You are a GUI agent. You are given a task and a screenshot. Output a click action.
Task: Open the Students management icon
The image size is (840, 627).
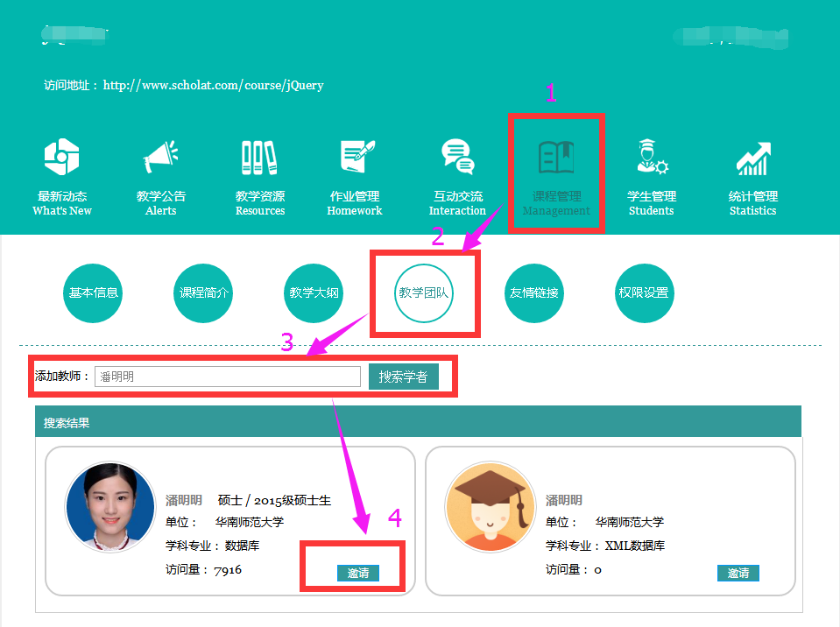[x=652, y=159]
